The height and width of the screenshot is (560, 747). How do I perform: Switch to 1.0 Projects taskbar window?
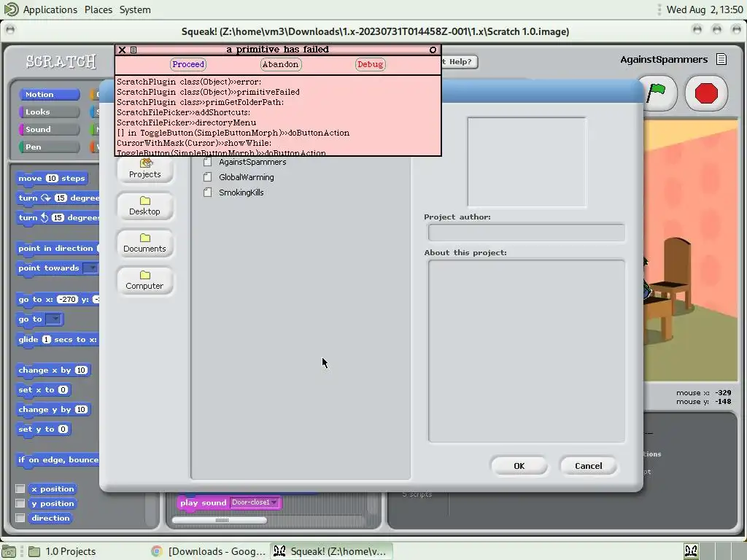coord(62,551)
